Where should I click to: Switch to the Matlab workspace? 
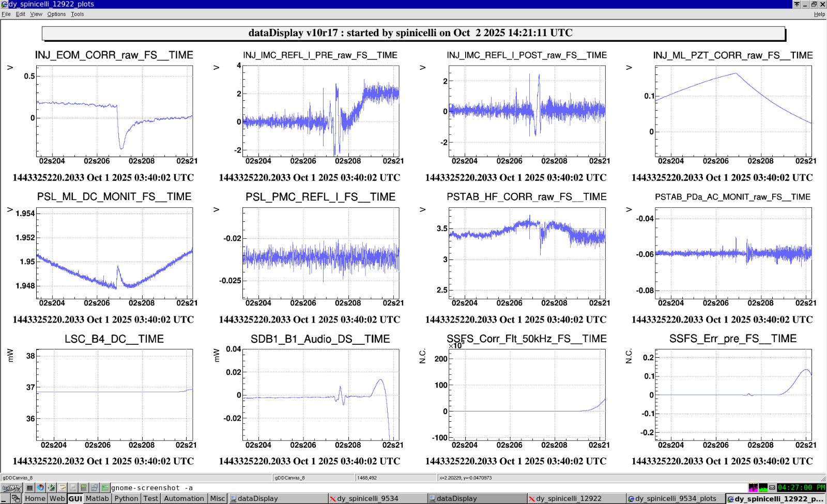click(x=97, y=499)
